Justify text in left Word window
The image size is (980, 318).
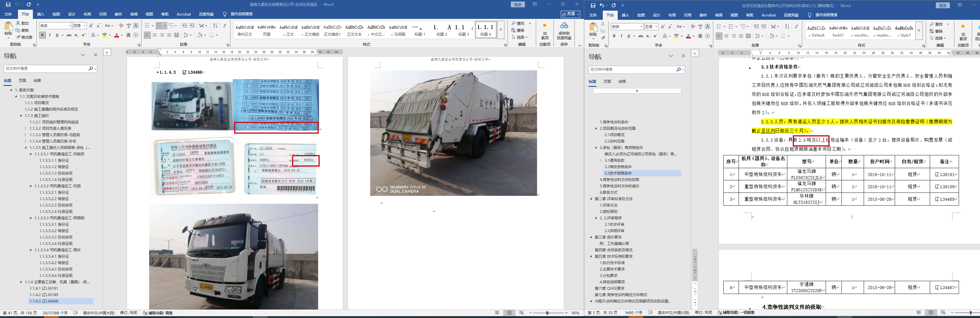click(169, 35)
